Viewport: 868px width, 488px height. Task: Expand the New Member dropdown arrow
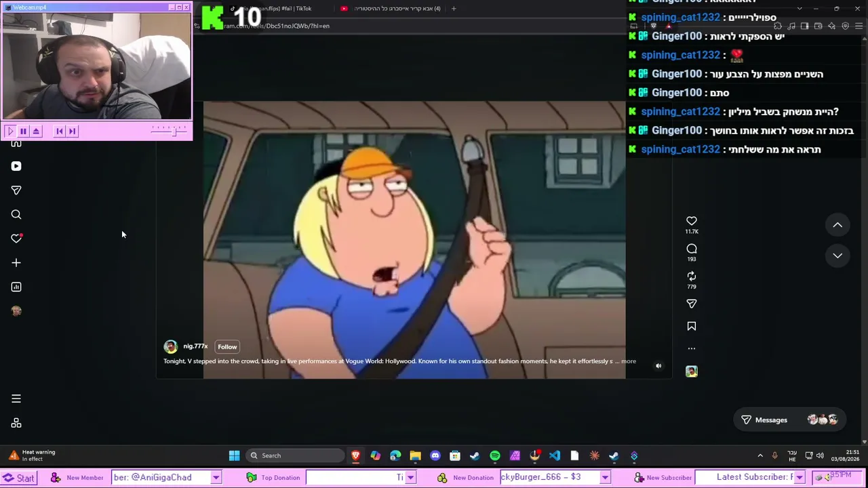pos(216,478)
